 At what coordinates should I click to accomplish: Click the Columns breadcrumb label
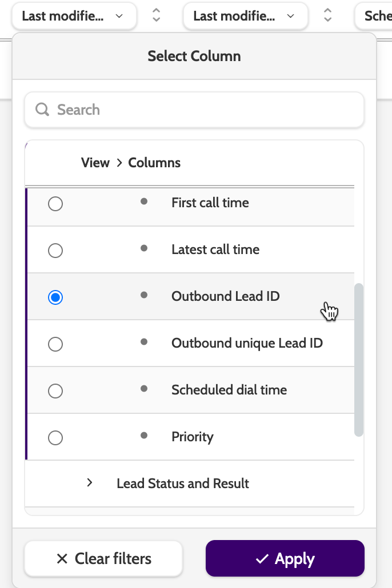tap(154, 163)
